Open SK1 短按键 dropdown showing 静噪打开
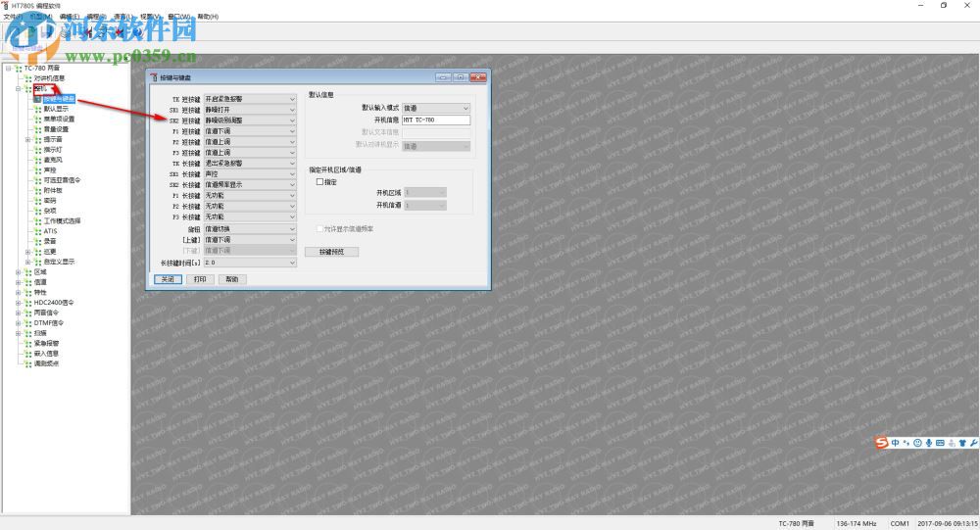 pos(250,110)
